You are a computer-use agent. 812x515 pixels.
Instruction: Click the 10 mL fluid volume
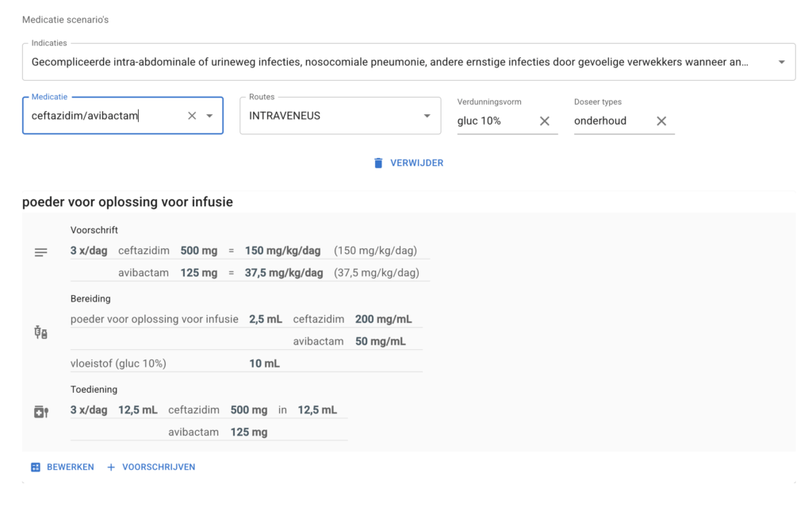pos(265,363)
